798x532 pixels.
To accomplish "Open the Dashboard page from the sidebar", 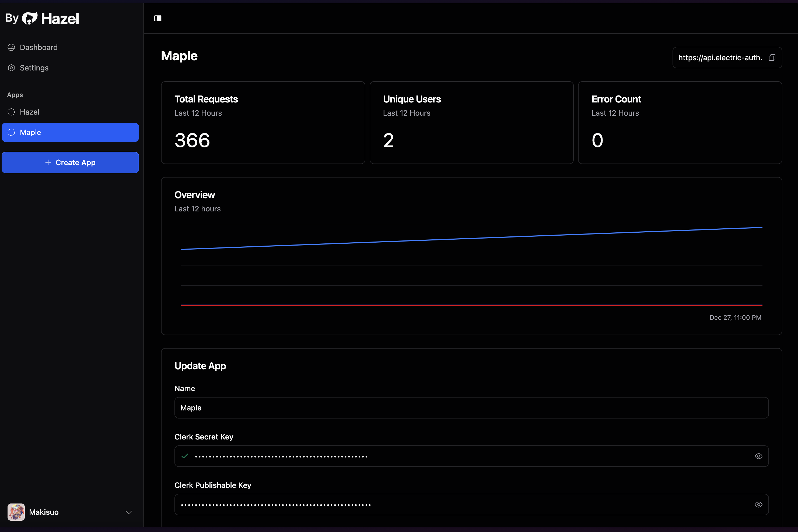I will (x=38, y=47).
